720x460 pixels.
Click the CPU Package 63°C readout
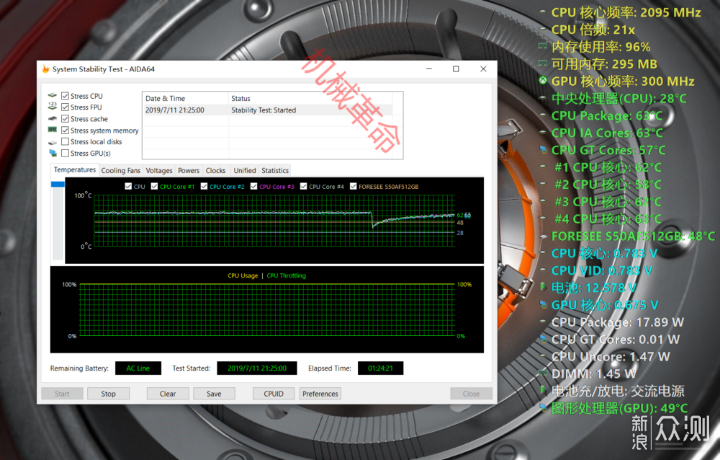pyautogui.click(x=607, y=116)
